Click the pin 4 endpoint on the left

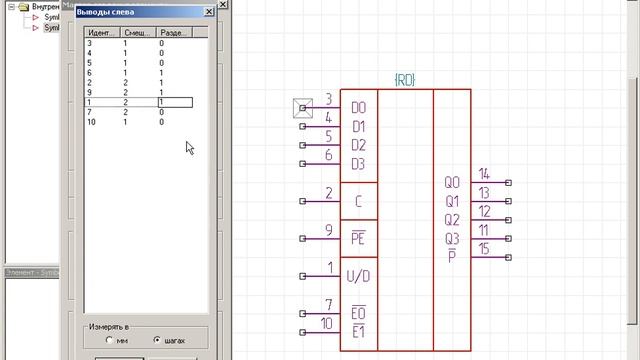click(x=302, y=127)
